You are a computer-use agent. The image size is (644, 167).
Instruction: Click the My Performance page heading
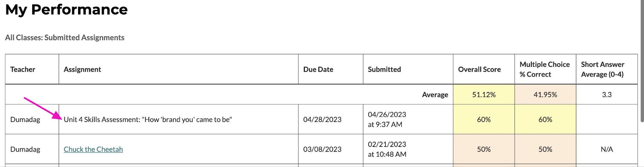point(66,9)
